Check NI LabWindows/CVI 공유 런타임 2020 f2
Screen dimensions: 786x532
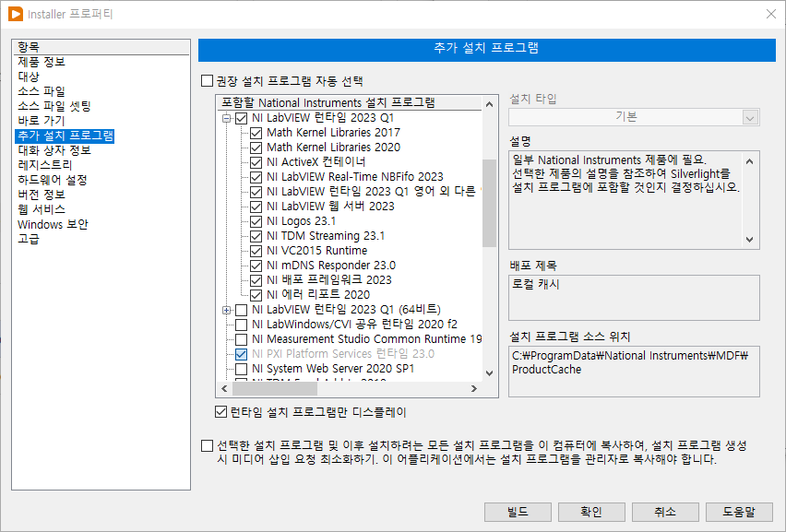point(242,325)
